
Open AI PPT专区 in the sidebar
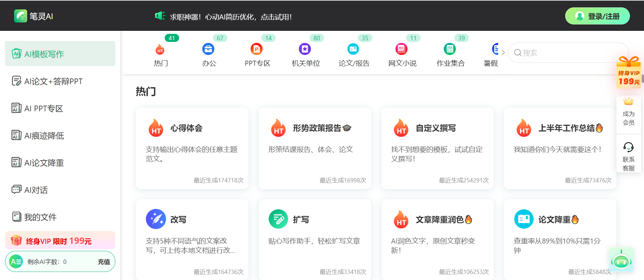click(60, 108)
